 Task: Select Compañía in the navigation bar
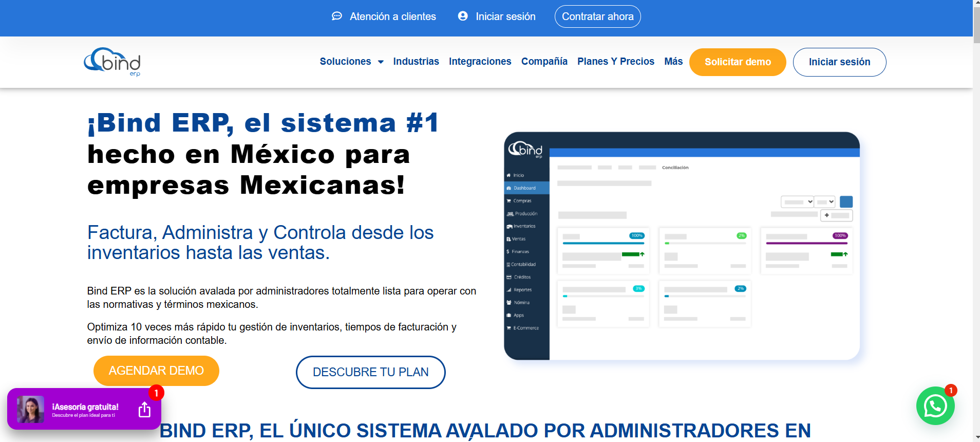[544, 62]
